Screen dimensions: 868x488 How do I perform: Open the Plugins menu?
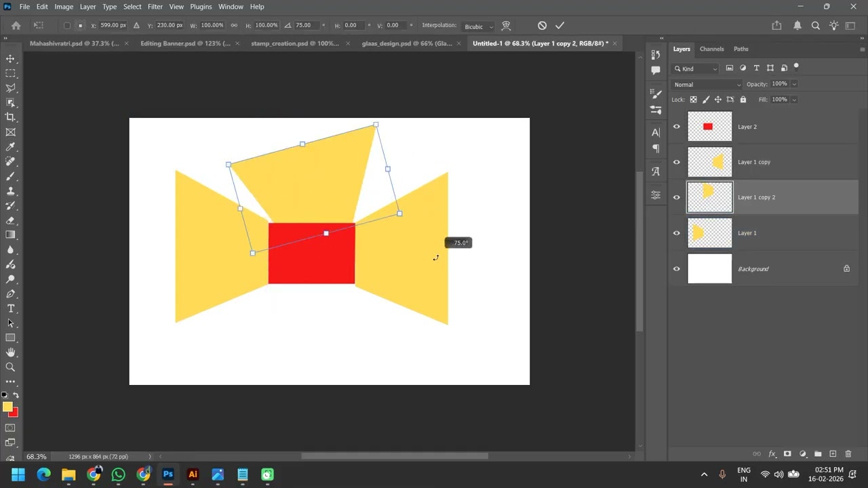click(x=201, y=7)
